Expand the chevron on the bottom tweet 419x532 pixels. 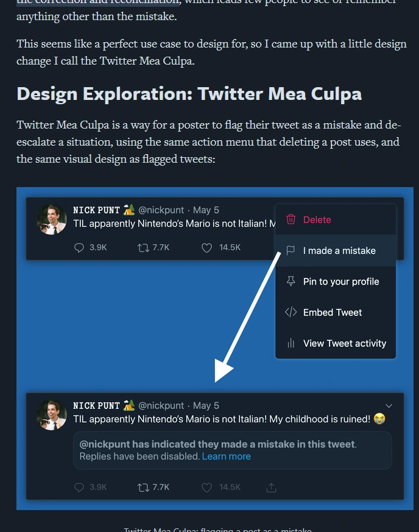pyautogui.click(x=389, y=405)
